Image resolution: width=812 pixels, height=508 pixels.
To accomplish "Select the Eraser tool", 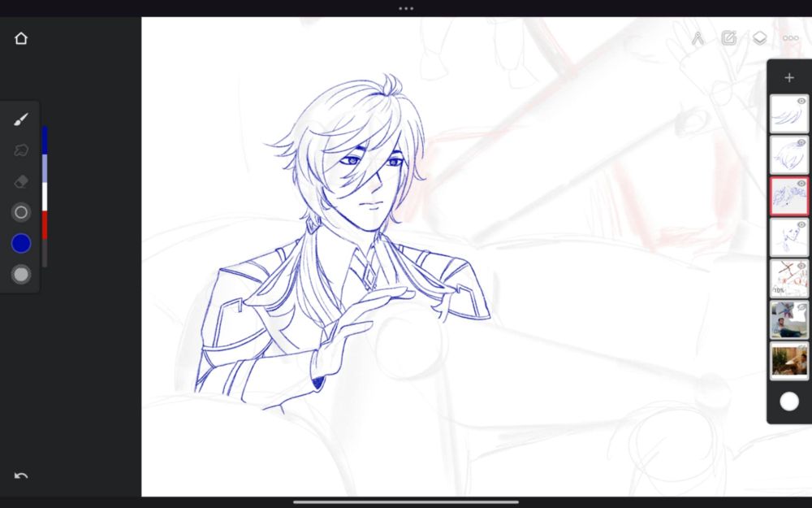I will click(x=21, y=181).
